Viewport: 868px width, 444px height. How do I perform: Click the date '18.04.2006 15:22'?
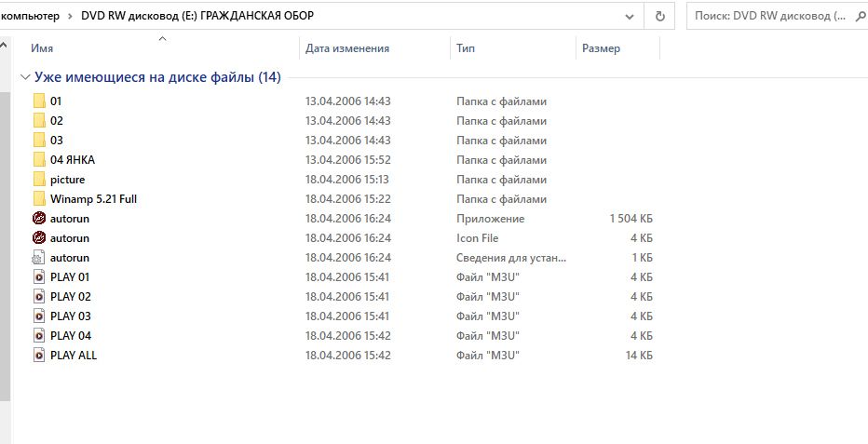click(348, 198)
